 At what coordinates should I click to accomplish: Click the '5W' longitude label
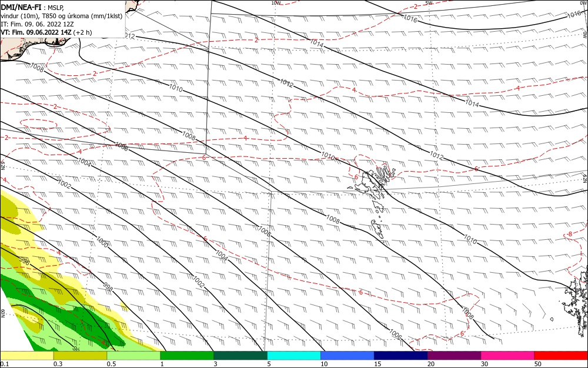pyautogui.click(x=429, y=3)
